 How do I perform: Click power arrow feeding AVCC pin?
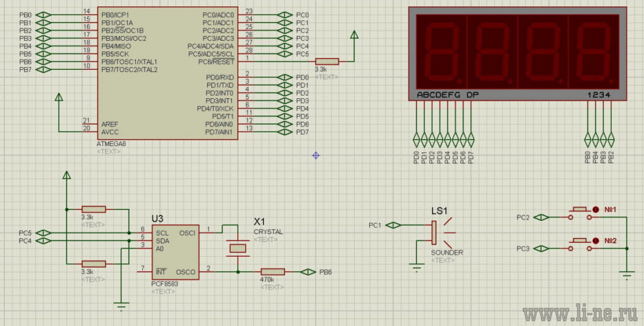click(58, 97)
